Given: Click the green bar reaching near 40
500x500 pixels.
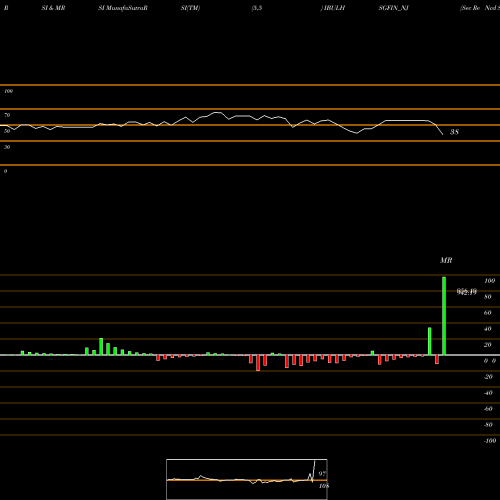Looking at the screenshot, I should pos(430,341).
